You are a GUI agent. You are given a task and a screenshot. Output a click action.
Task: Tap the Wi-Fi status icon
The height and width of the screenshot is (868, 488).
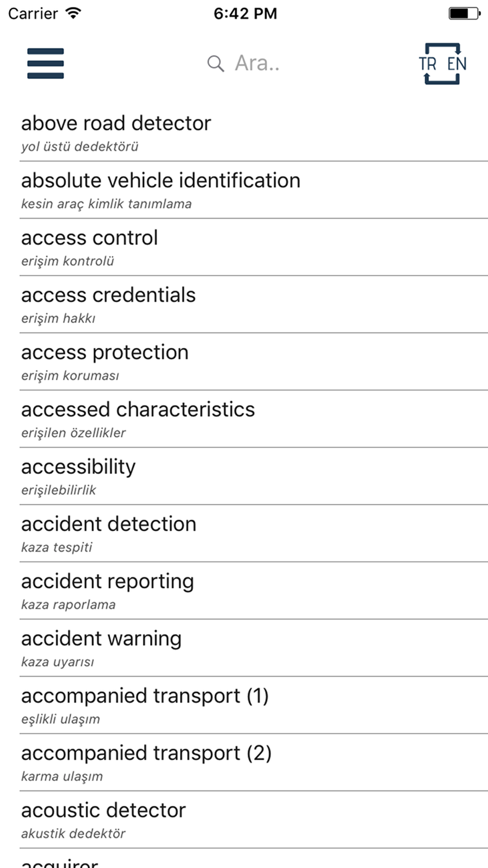click(73, 13)
